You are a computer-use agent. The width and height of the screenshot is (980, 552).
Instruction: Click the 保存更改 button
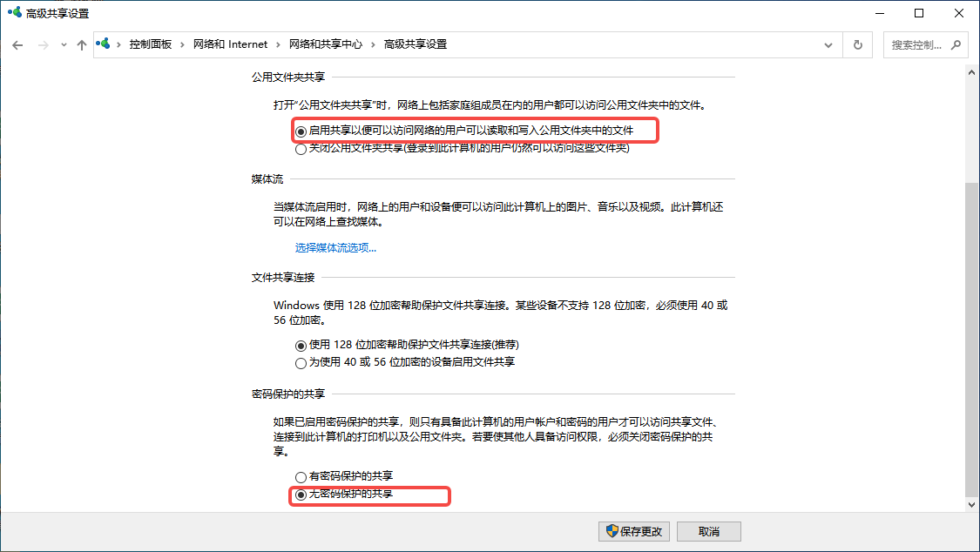tap(634, 531)
